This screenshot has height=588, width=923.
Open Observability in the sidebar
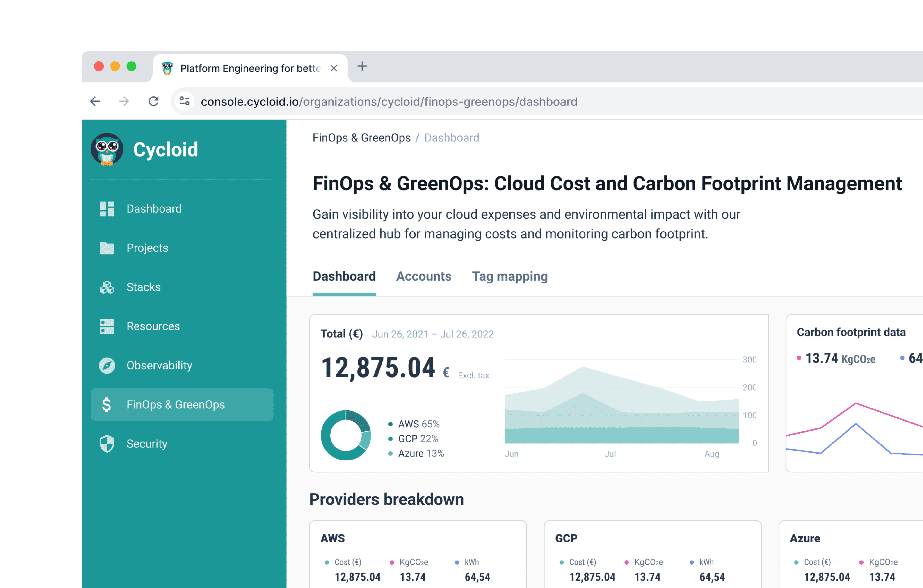182,365
